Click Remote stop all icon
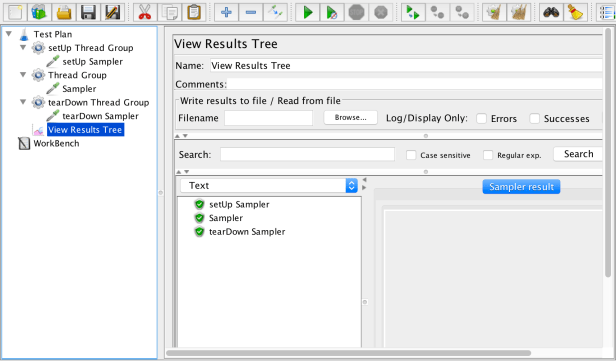The height and width of the screenshot is (361, 616). [x=437, y=13]
